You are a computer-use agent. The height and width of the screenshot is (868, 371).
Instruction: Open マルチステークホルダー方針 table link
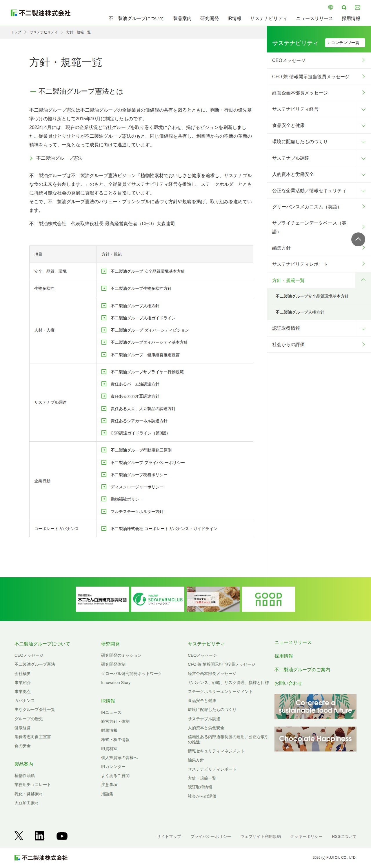(x=137, y=512)
